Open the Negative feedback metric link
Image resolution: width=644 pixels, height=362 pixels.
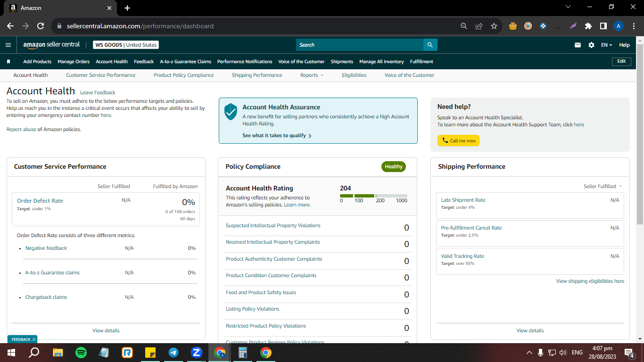(46, 248)
